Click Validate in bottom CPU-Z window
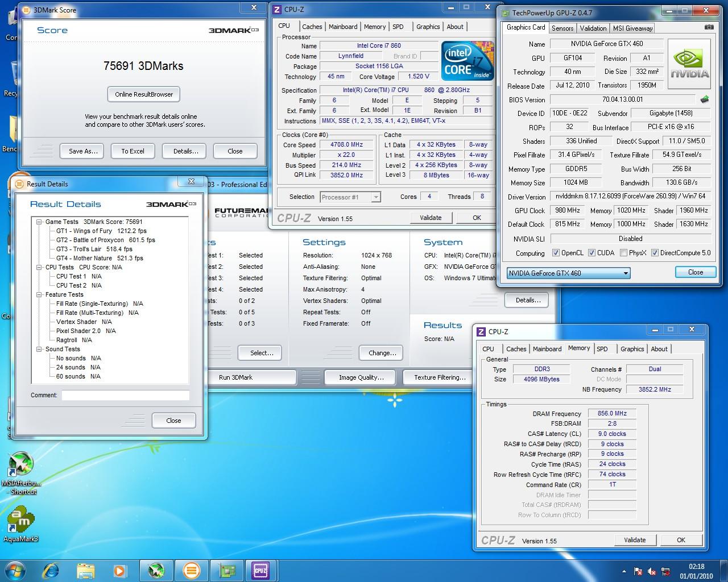 click(x=635, y=540)
